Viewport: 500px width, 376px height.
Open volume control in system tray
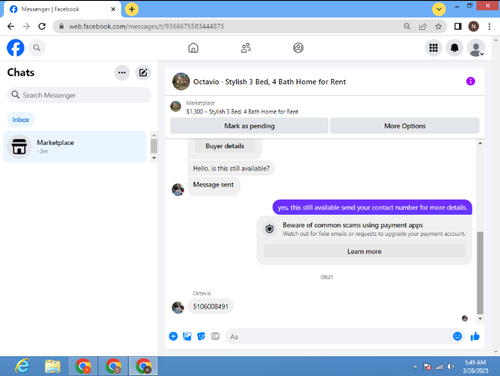(451, 367)
